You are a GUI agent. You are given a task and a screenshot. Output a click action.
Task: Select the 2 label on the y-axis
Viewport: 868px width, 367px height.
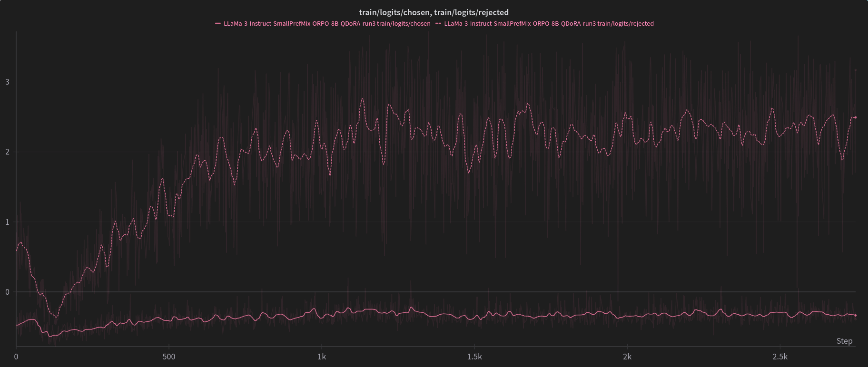(x=7, y=152)
